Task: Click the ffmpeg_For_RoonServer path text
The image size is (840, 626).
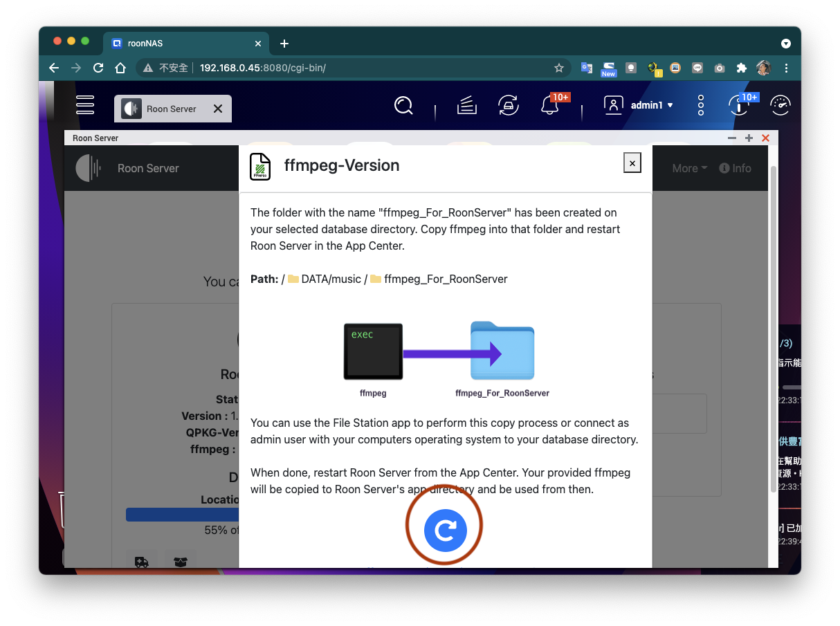Action: tap(446, 279)
